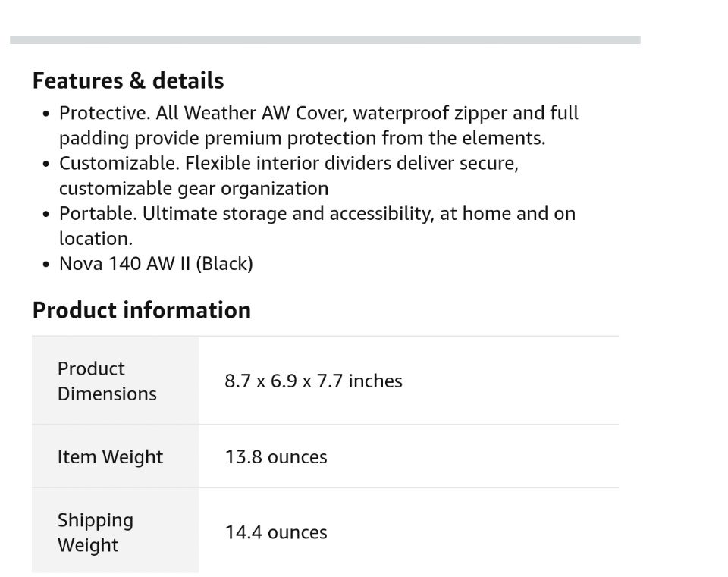
Task: Click the line about premium protection from elements
Action: 302,138
